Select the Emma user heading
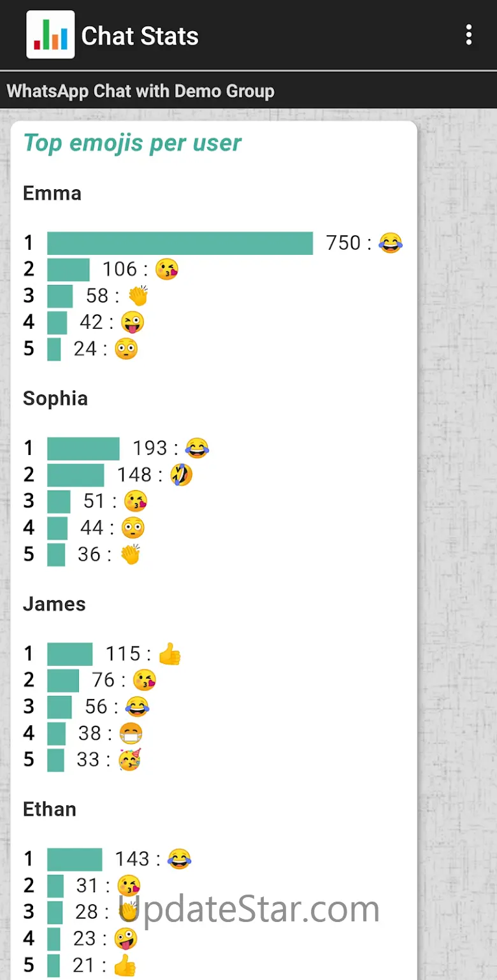Viewport: 497px width, 980px height. coord(52,193)
